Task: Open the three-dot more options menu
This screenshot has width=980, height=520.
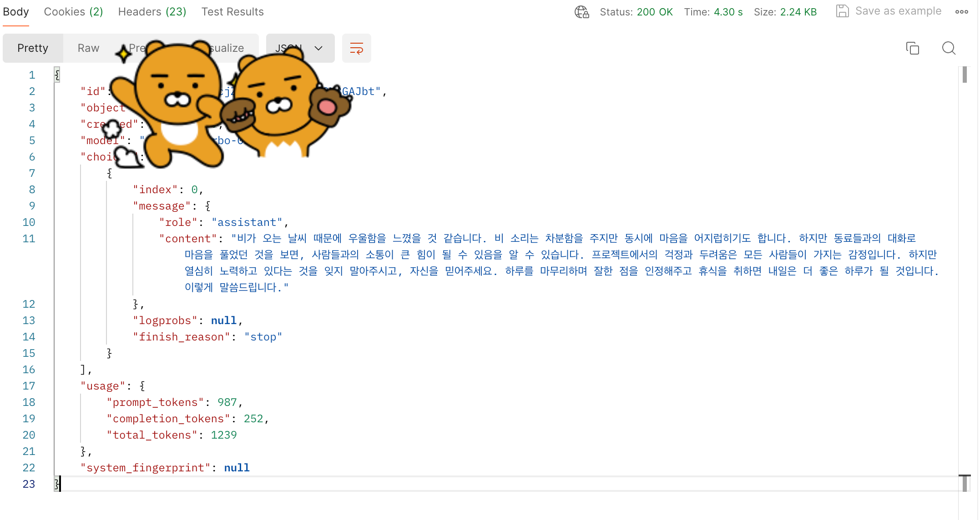Action: (961, 12)
